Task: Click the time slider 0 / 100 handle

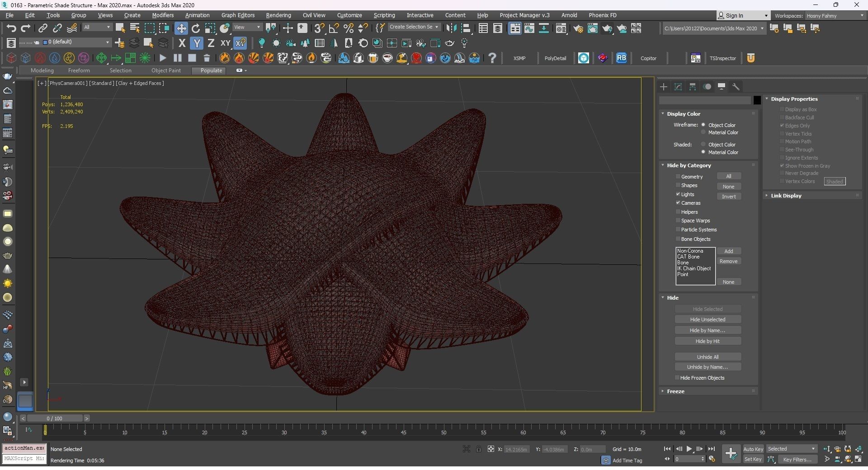Action: [54, 418]
